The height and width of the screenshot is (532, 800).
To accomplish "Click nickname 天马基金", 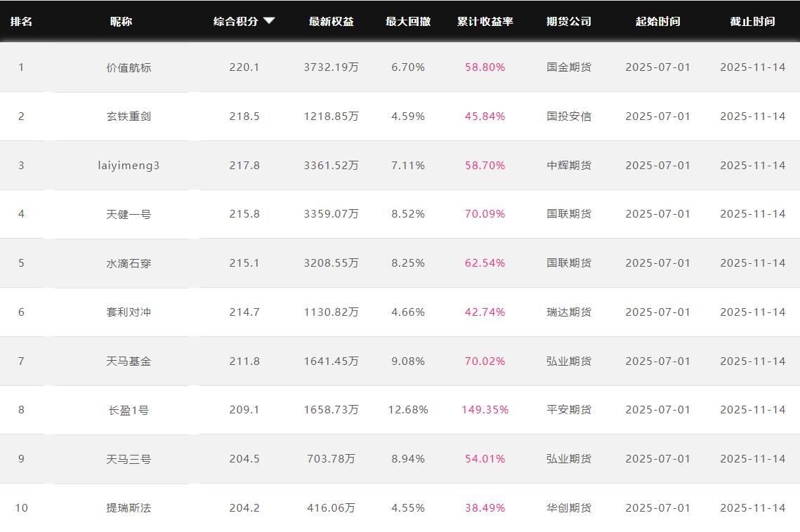I will pos(129,361).
